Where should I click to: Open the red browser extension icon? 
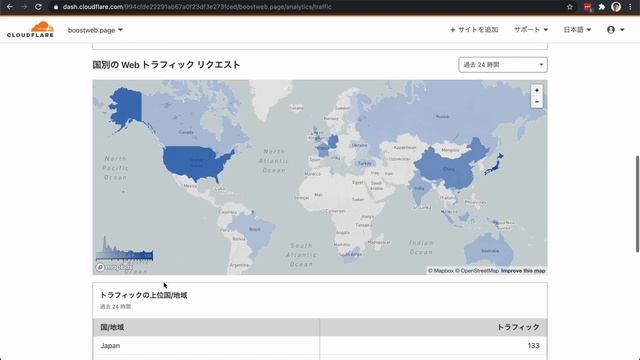coord(588,7)
